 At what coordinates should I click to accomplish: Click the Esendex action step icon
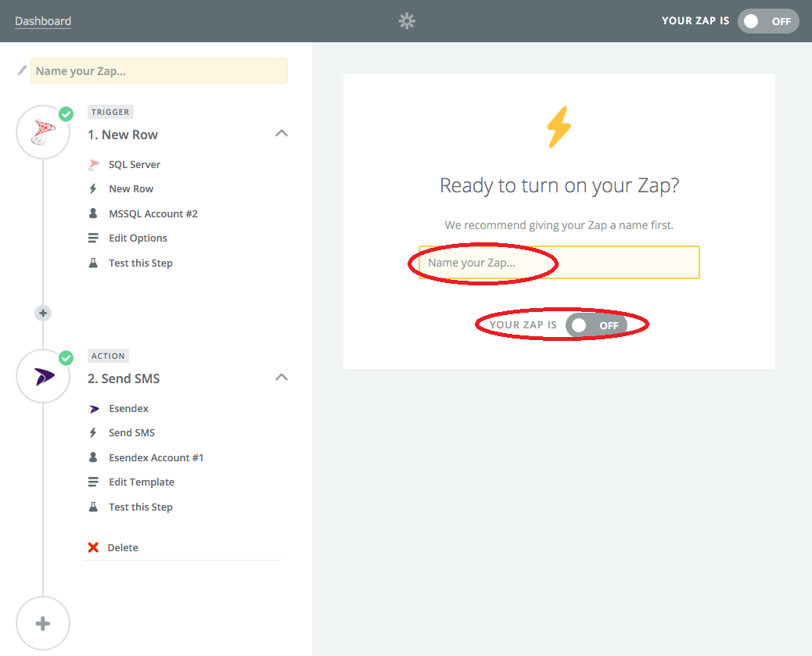43,376
